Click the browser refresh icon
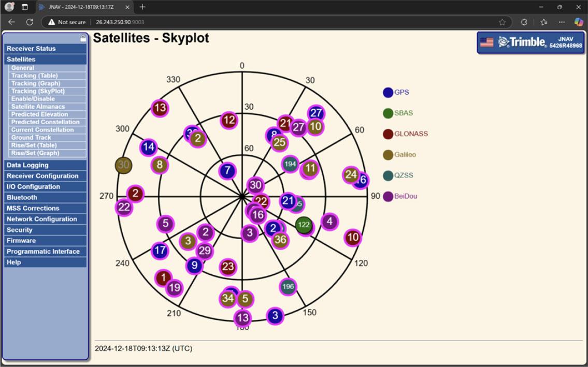This screenshot has height=367, width=588. [30, 22]
